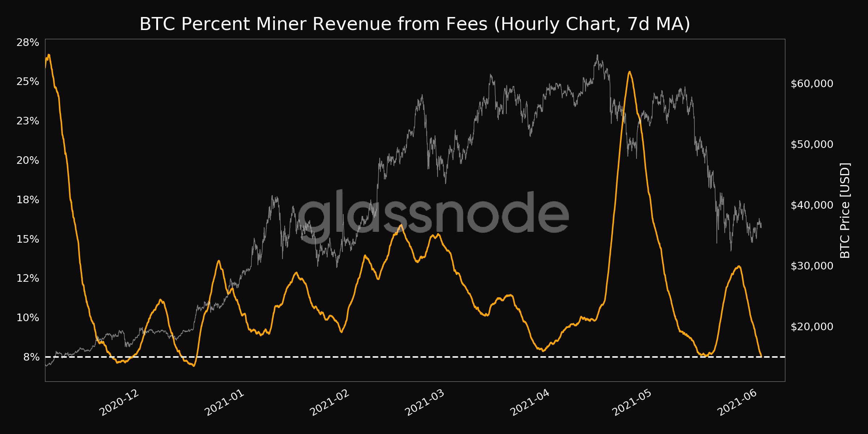Click the $50,000 price axis label
The height and width of the screenshot is (434, 868).
812,144
